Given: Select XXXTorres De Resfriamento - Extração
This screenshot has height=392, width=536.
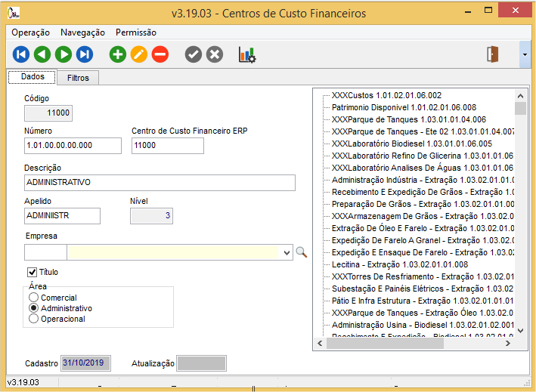Looking at the screenshot, I should [x=423, y=276].
